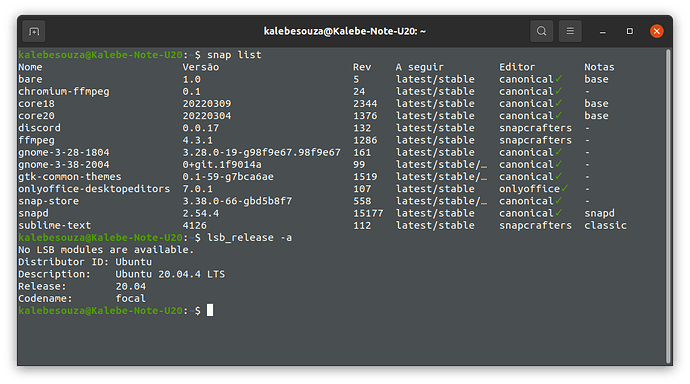This screenshot has height=384, width=690.
Task: Select the 'onlyoffice-desktopeditors' package name
Action: tap(94, 189)
